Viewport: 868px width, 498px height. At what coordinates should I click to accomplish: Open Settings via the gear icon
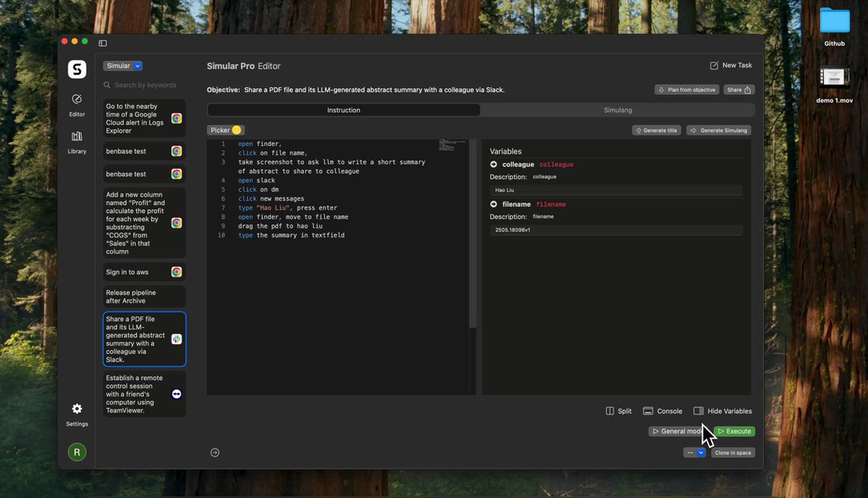click(x=77, y=408)
